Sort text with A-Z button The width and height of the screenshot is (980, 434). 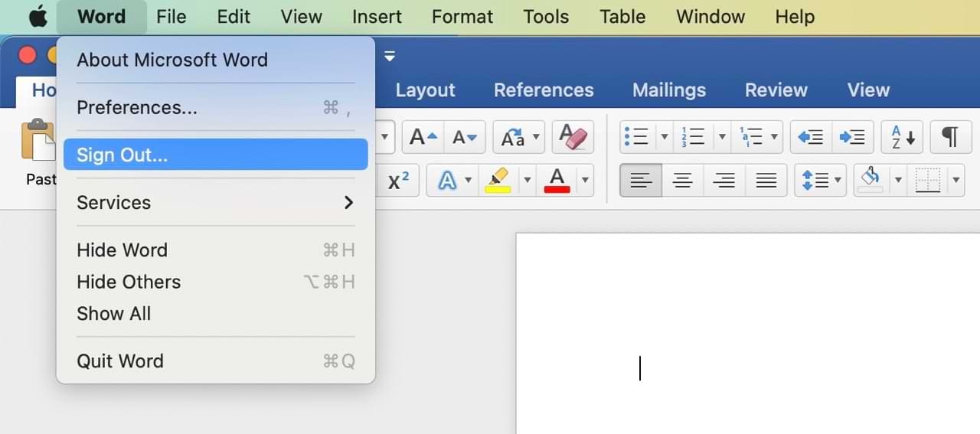pos(903,138)
